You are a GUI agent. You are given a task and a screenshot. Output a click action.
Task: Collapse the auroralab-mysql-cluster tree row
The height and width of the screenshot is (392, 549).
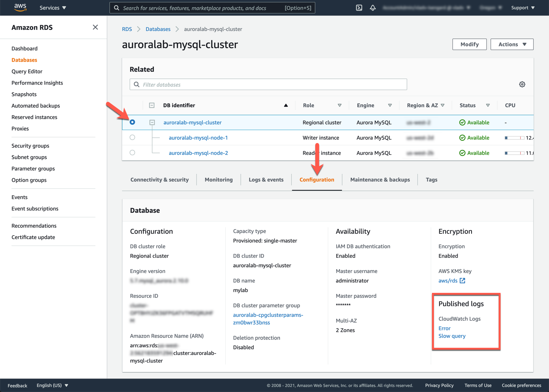click(x=152, y=122)
